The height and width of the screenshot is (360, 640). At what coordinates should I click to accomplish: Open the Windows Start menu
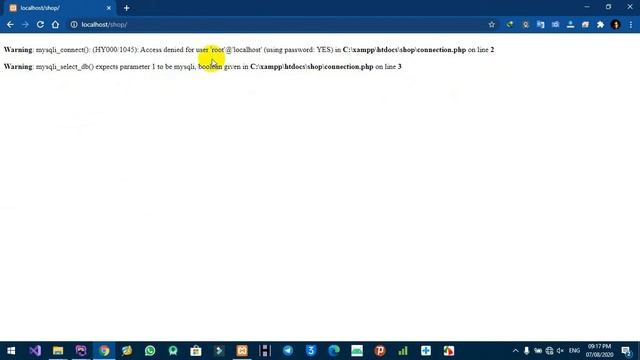[x=11, y=351]
